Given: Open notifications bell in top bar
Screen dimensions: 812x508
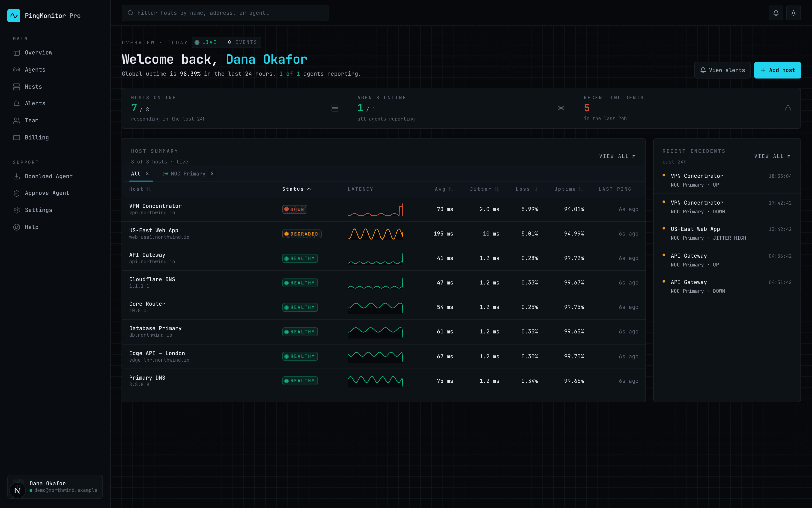Looking at the screenshot, I should (776, 13).
